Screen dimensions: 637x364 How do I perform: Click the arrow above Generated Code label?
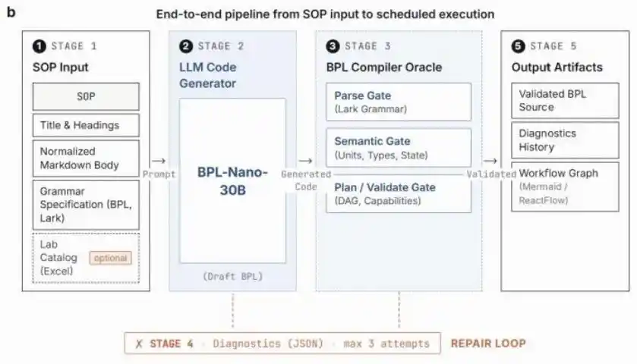(305, 161)
